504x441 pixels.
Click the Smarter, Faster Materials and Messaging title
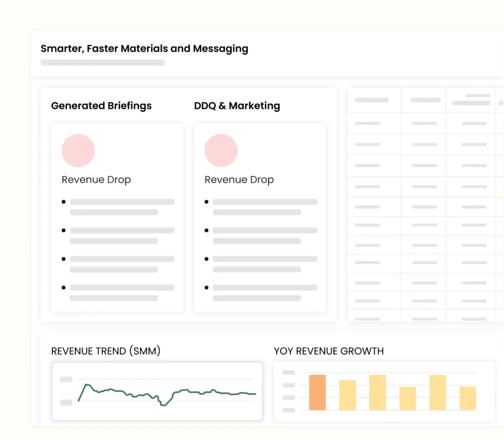(144, 49)
